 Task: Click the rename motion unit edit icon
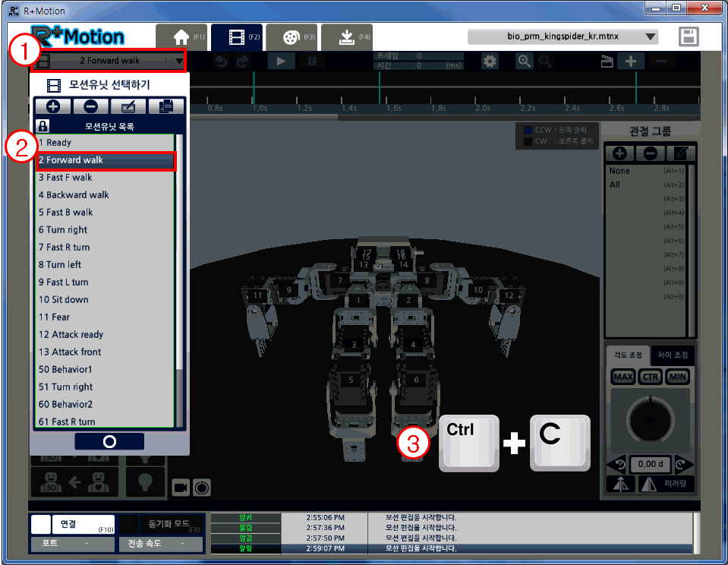click(x=128, y=107)
